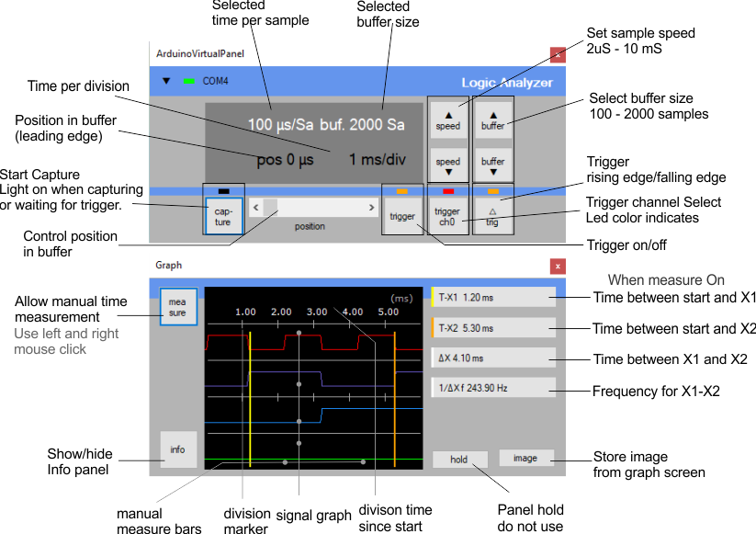
Task: Toggle rising/falling edge trig button
Action: [x=492, y=216]
